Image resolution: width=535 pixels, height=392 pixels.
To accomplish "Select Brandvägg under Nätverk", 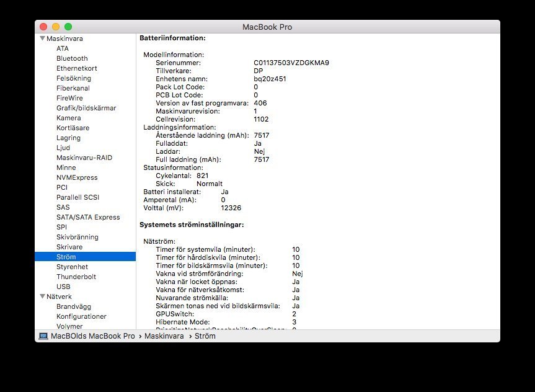I will tap(73, 306).
